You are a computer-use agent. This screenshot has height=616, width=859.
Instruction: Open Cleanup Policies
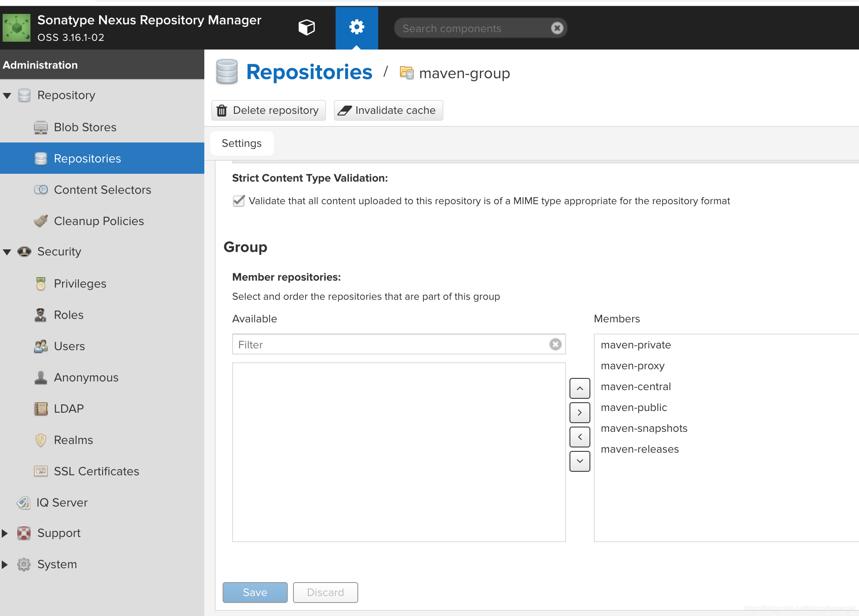tap(102, 221)
